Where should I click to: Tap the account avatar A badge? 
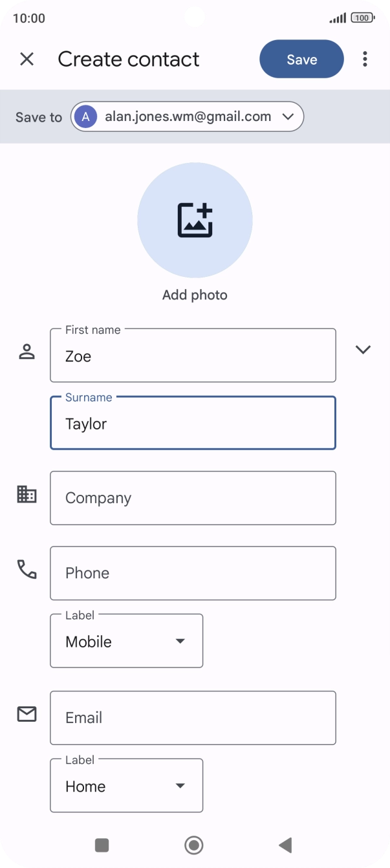tap(85, 116)
